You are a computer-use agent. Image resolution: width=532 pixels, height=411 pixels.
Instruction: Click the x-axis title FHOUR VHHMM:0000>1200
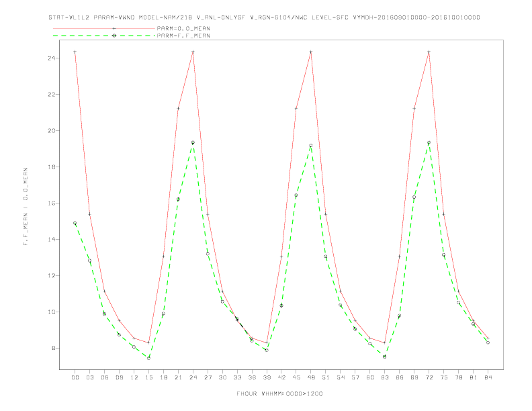click(279, 394)
